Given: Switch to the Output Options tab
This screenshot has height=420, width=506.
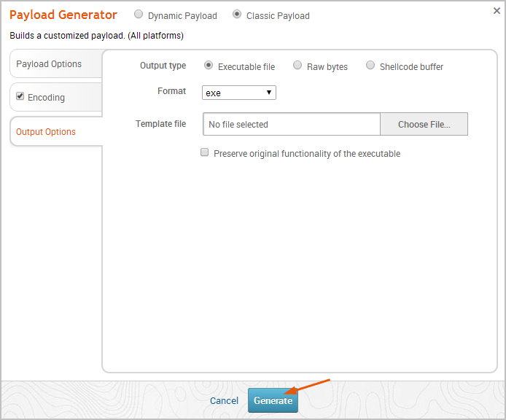Looking at the screenshot, I should (x=46, y=132).
